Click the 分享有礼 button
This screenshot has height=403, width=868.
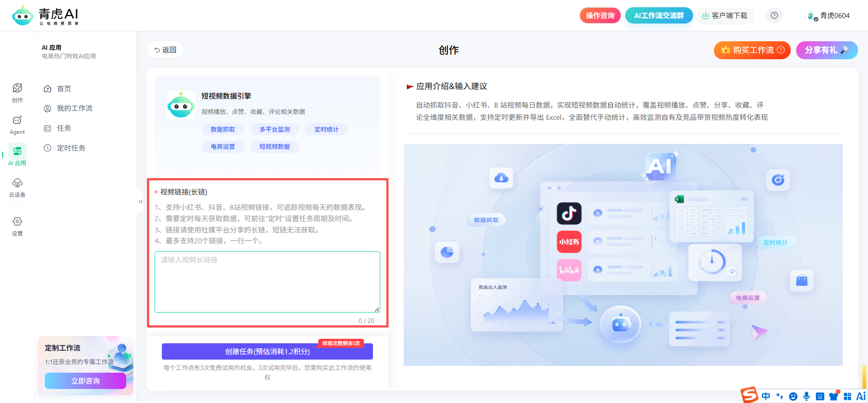826,50
